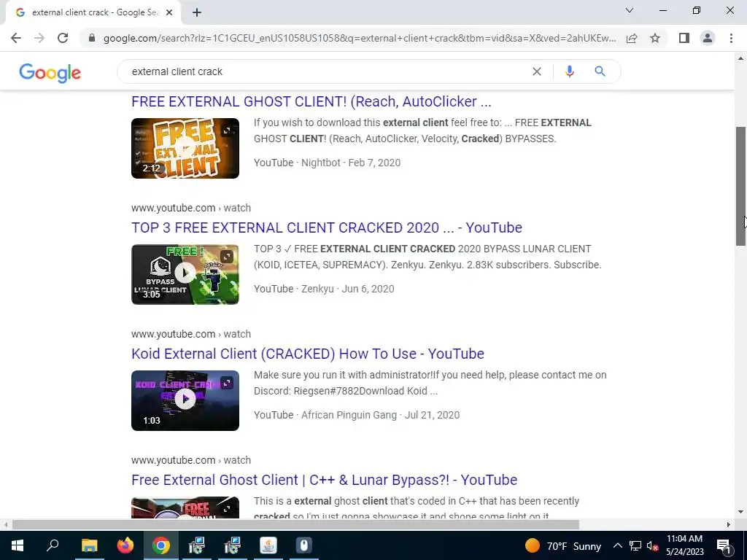The height and width of the screenshot is (560, 747).
Task: Expand preview on the 3:05 video thumbnail
Action: (x=227, y=257)
